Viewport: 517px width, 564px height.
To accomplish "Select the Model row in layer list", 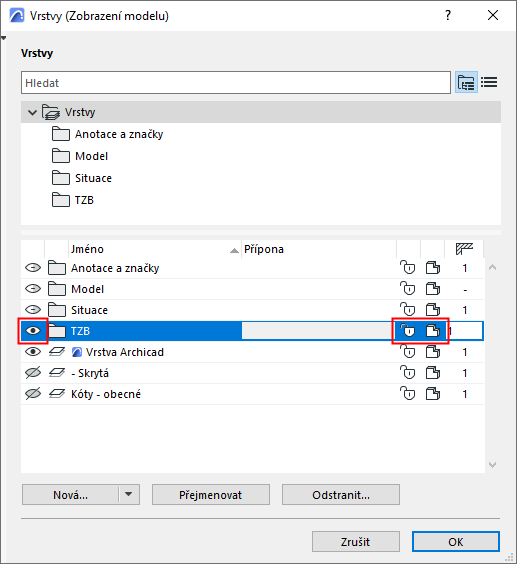I will 253,289.
